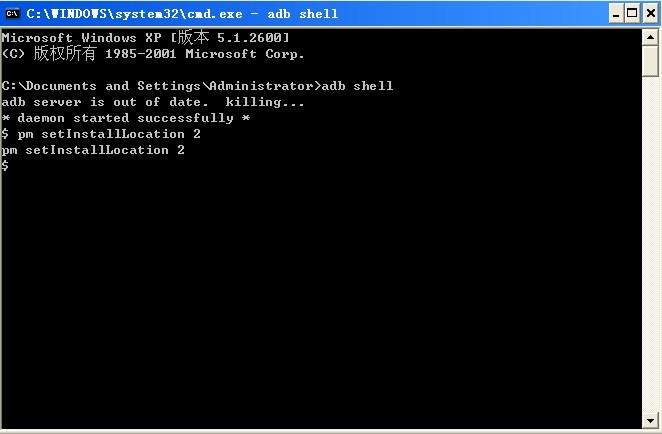Close the adb shell window
The image size is (662, 434).
649,14
